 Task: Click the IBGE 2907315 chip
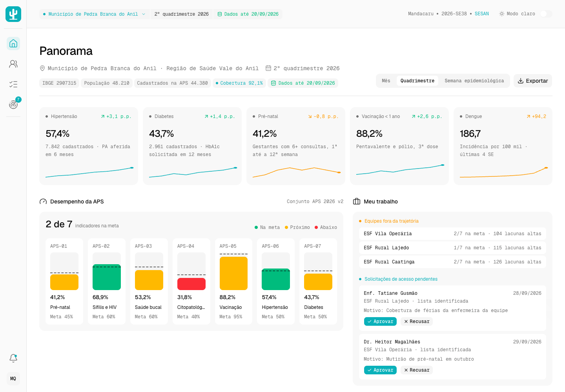(x=59, y=83)
